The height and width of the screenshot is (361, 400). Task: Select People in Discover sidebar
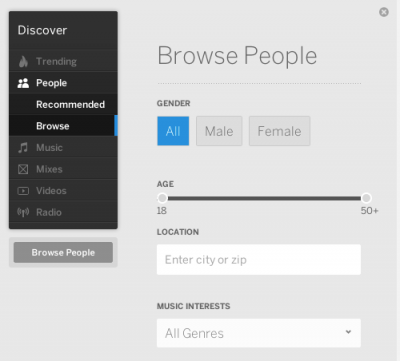pyautogui.click(x=63, y=83)
